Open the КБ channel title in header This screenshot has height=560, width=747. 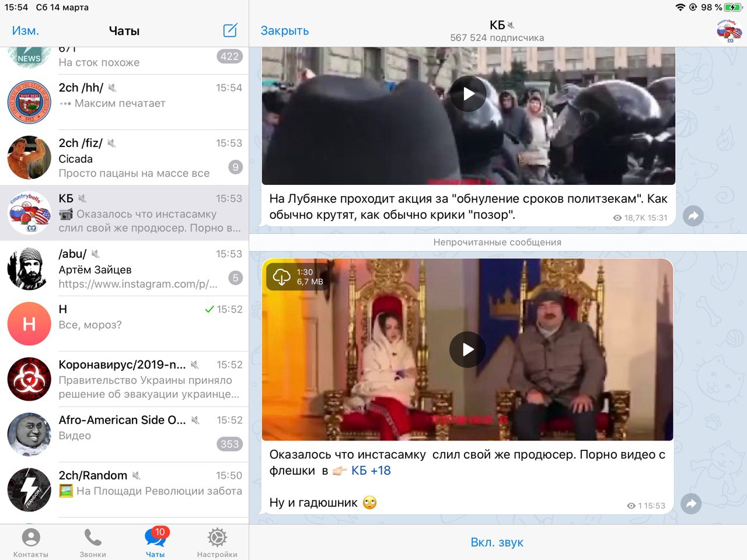[497, 25]
